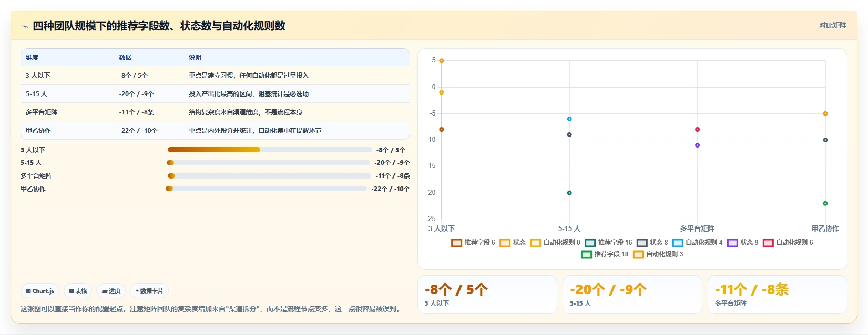Image resolution: width=868 pixels, height=335 pixels.
Task: Click the description 结构复杂度来自渠道维度,不是流程本身
Action: click(x=246, y=112)
